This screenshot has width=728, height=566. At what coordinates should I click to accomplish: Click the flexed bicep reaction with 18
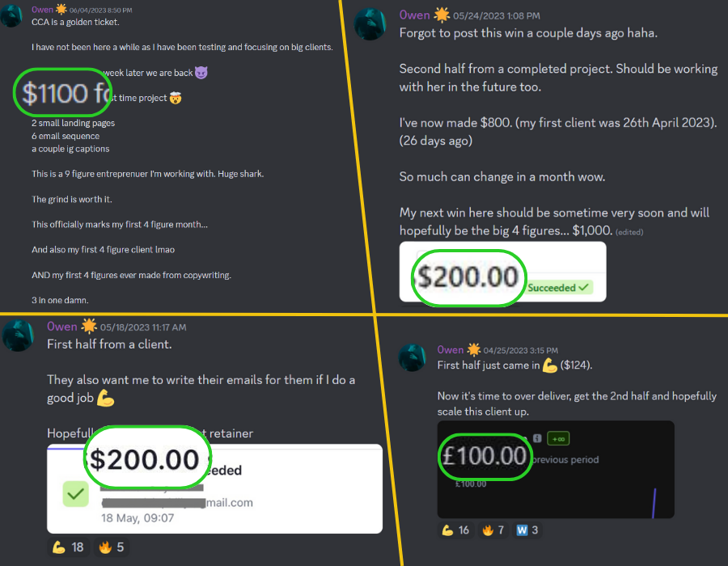(x=68, y=547)
